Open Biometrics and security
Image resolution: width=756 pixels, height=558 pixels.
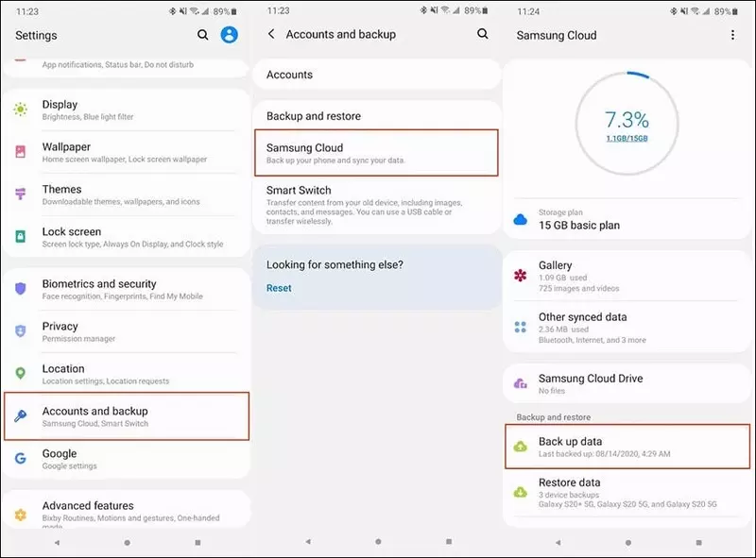127,289
